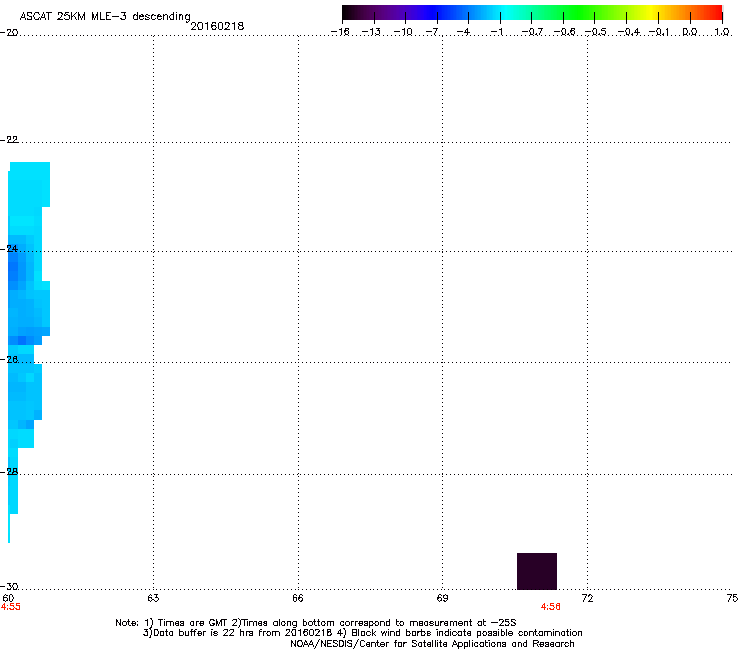Screen dimensions: 740x650
Task: Click the -7 colorbar tick label
Action: pyautogui.click(x=432, y=32)
